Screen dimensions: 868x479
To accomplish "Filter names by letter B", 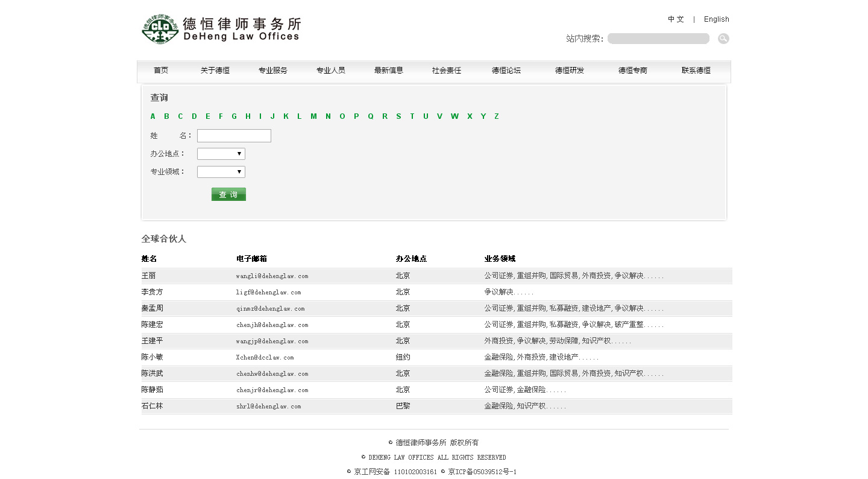I will pyautogui.click(x=166, y=116).
